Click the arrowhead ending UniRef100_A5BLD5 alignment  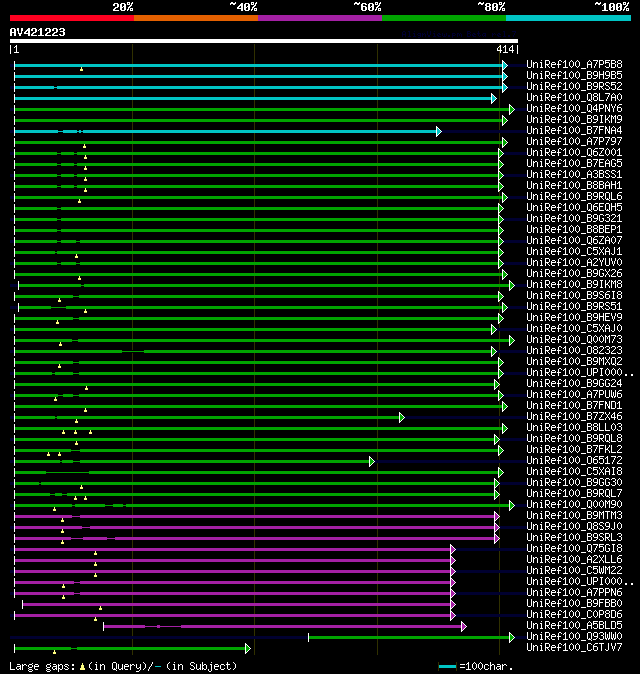[x=464, y=627]
